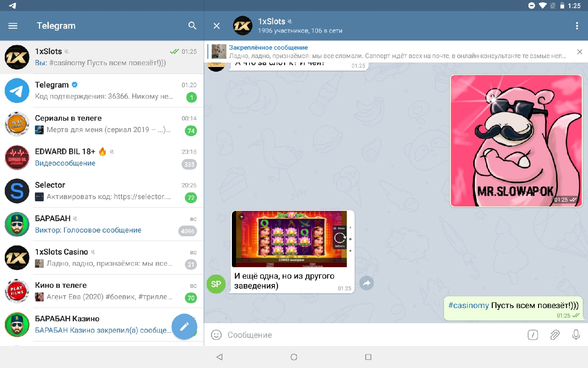Open the three-dot chat options menu
Image resolution: width=588 pixels, height=368 pixels.
[577, 26]
